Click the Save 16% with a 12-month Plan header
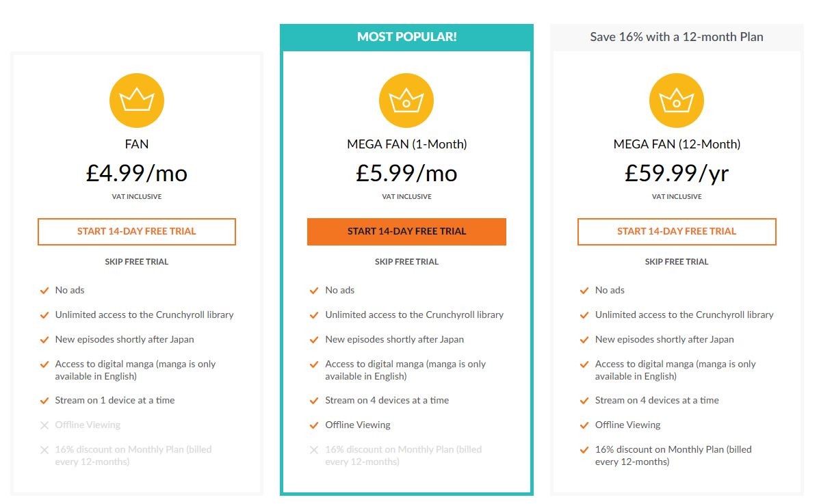Viewport: 819px width, 504px height. 676,37
